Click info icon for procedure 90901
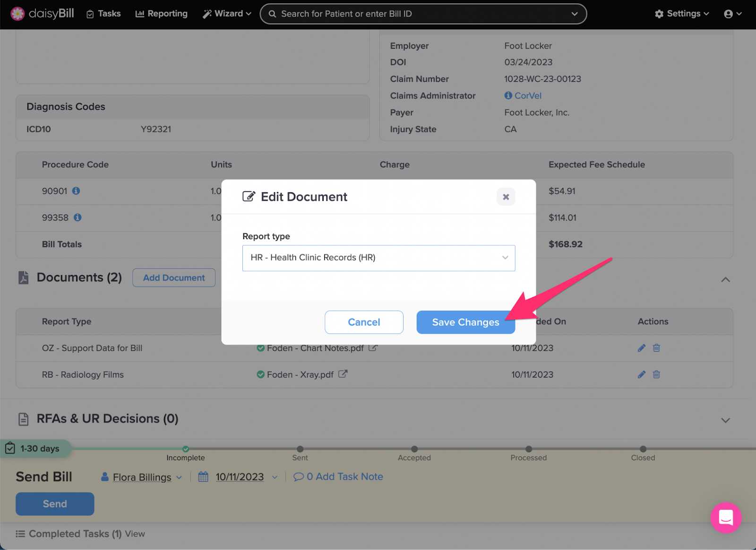The height and width of the screenshot is (550, 756). coord(76,191)
